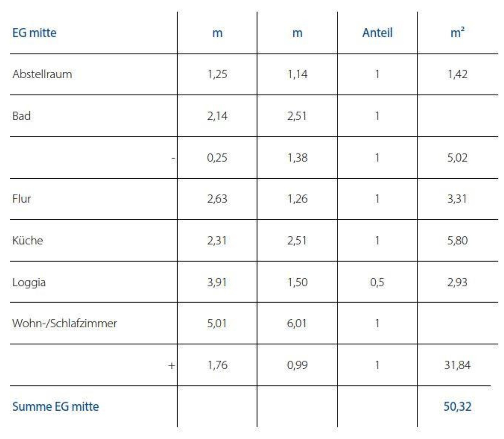Select the 31,84 area value

457,365
